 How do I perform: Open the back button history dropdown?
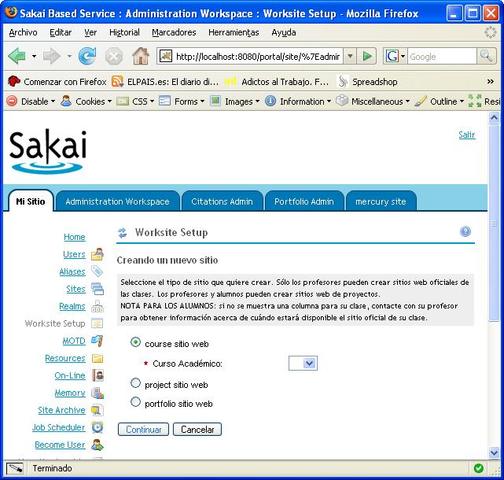(x=34, y=56)
